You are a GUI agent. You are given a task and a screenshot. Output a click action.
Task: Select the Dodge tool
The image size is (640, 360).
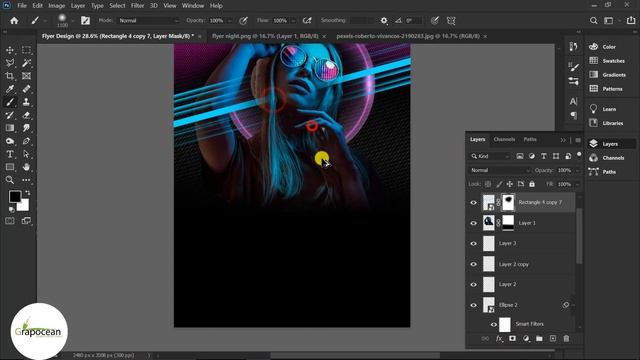(10, 141)
